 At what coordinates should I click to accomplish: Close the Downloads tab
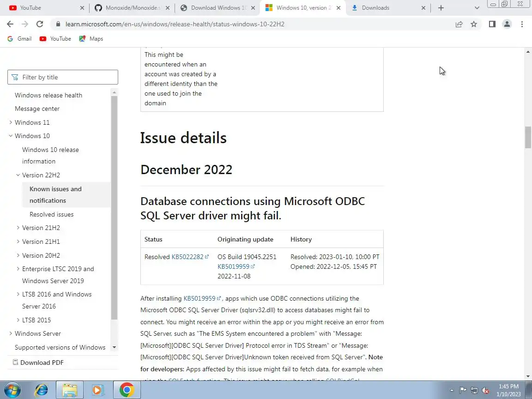click(x=423, y=8)
